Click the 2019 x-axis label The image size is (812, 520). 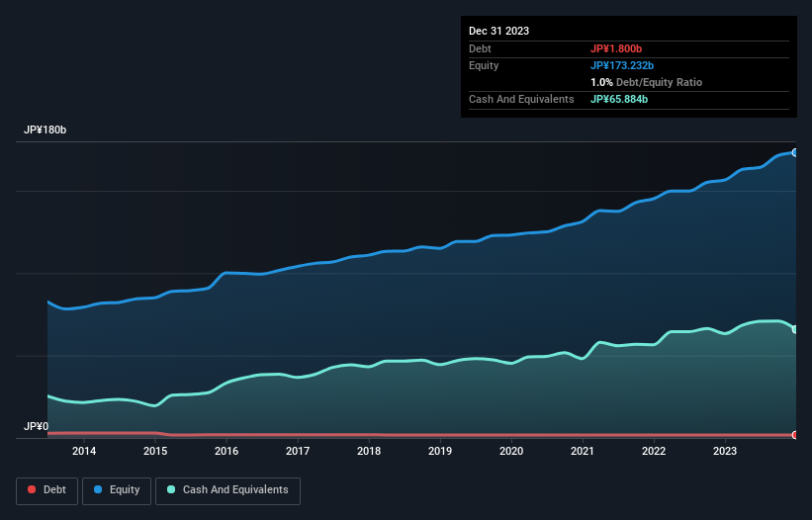pos(440,451)
